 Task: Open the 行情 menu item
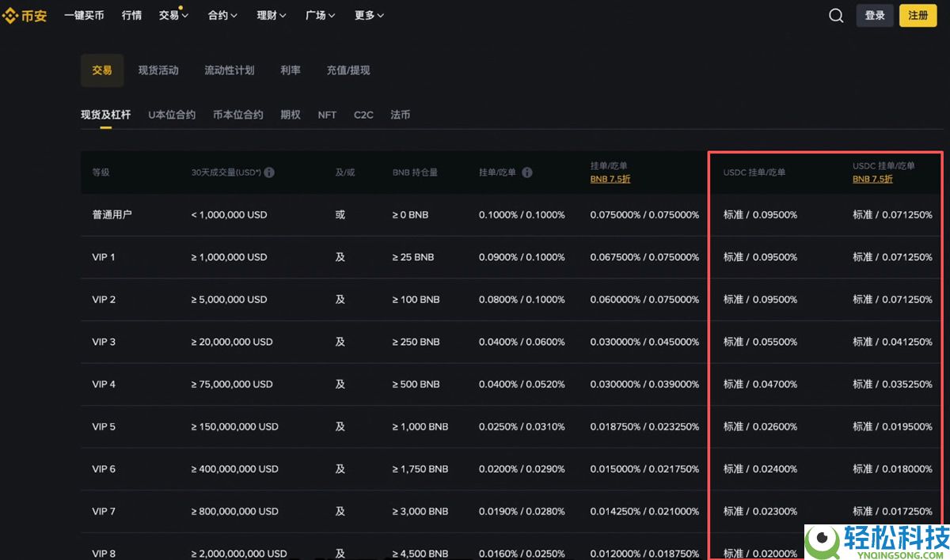[131, 15]
